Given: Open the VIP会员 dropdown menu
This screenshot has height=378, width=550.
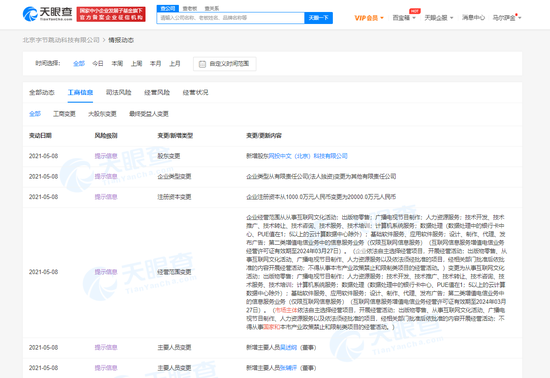Looking at the screenshot, I should click(369, 18).
